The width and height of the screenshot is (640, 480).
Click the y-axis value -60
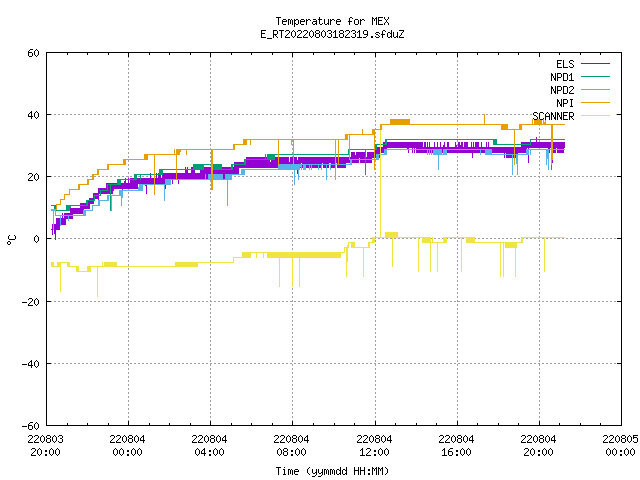pos(31,426)
